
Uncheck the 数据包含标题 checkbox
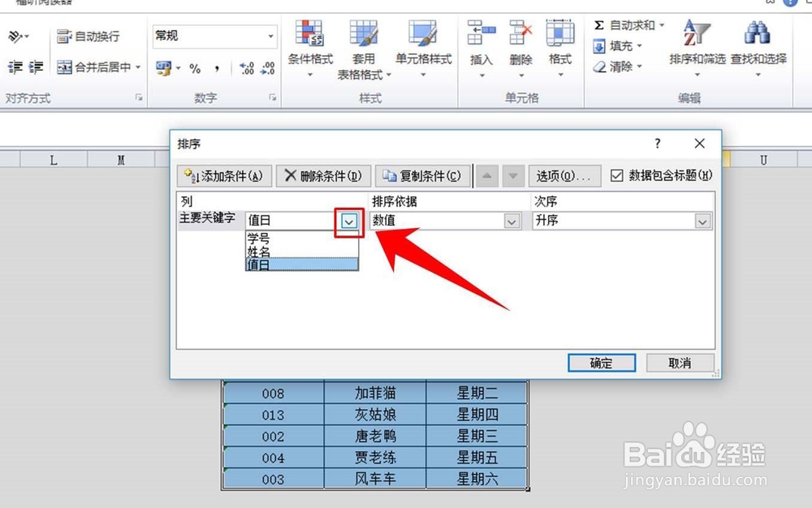point(619,175)
